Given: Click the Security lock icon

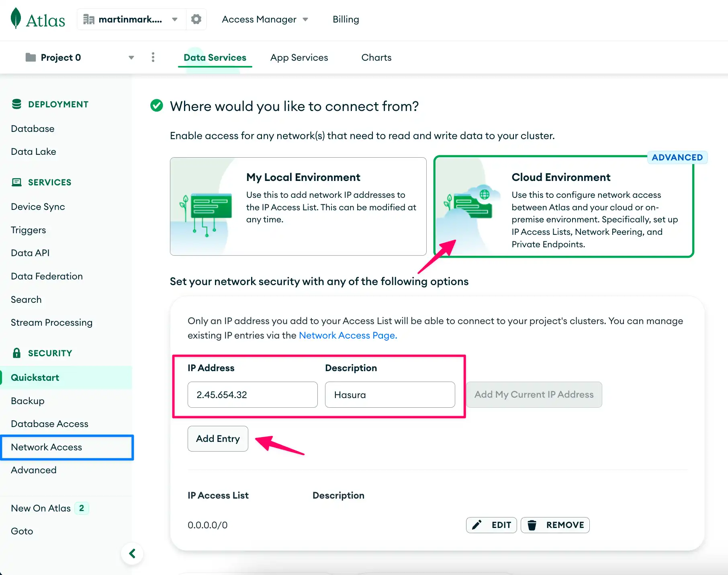Looking at the screenshot, I should 16,353.
